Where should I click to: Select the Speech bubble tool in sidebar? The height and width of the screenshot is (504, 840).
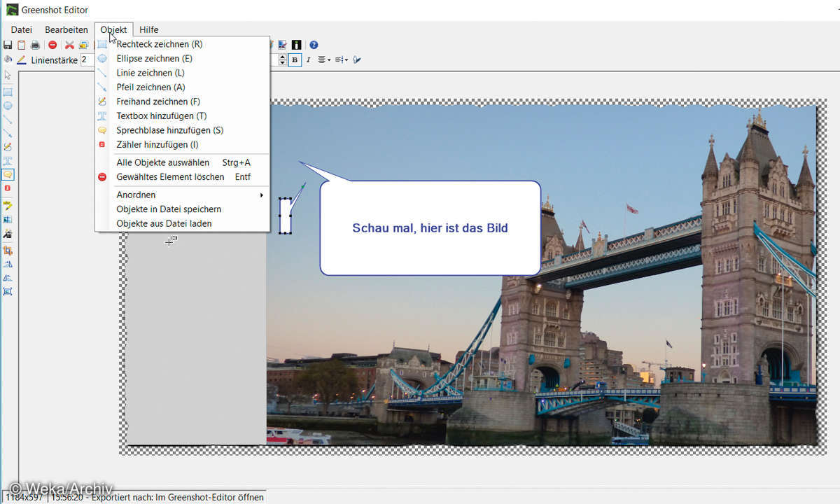click(8, 174)
